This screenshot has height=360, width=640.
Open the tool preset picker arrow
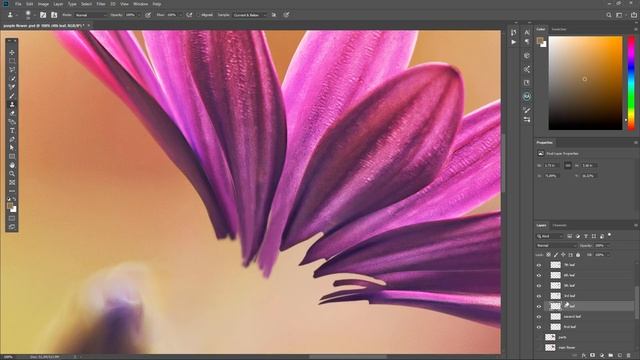(17, 15)
